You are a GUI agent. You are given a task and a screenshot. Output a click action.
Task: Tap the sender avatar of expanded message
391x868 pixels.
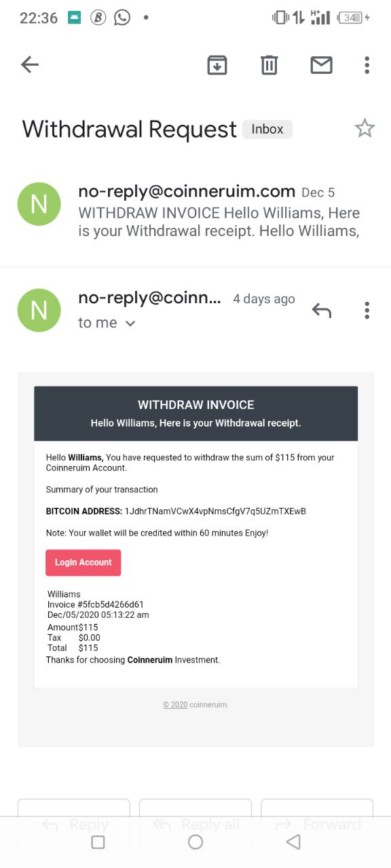coord(39,310)
